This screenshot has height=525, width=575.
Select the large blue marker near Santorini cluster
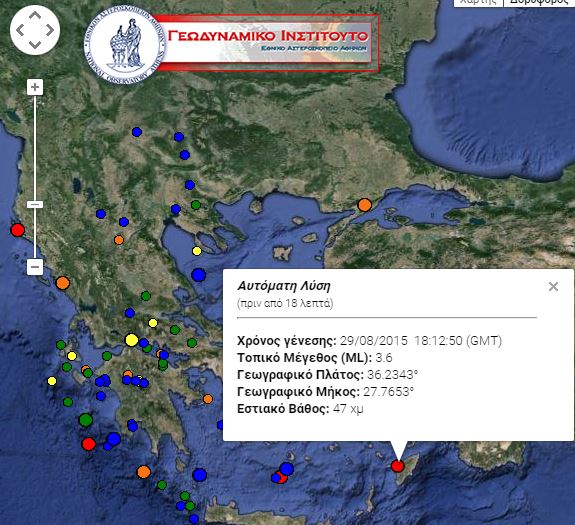tap(287, 469)
